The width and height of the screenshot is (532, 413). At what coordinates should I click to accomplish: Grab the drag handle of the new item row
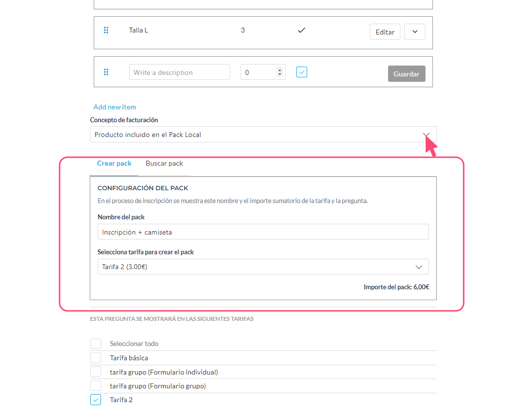[x=106, y=72]
